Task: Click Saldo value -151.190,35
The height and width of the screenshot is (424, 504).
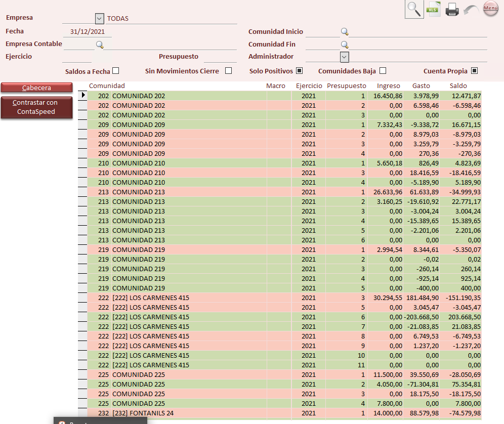Action: (463, 298)
